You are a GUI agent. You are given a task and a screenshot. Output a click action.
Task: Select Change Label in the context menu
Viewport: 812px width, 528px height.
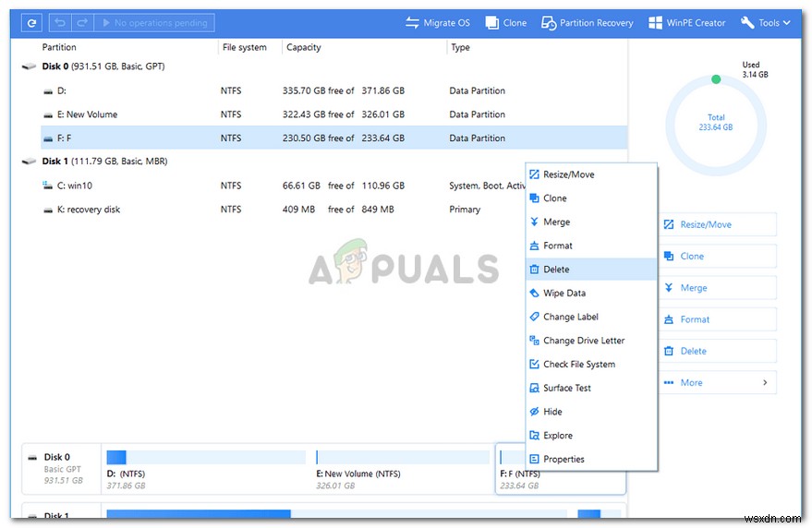click(x=591, y=317)
